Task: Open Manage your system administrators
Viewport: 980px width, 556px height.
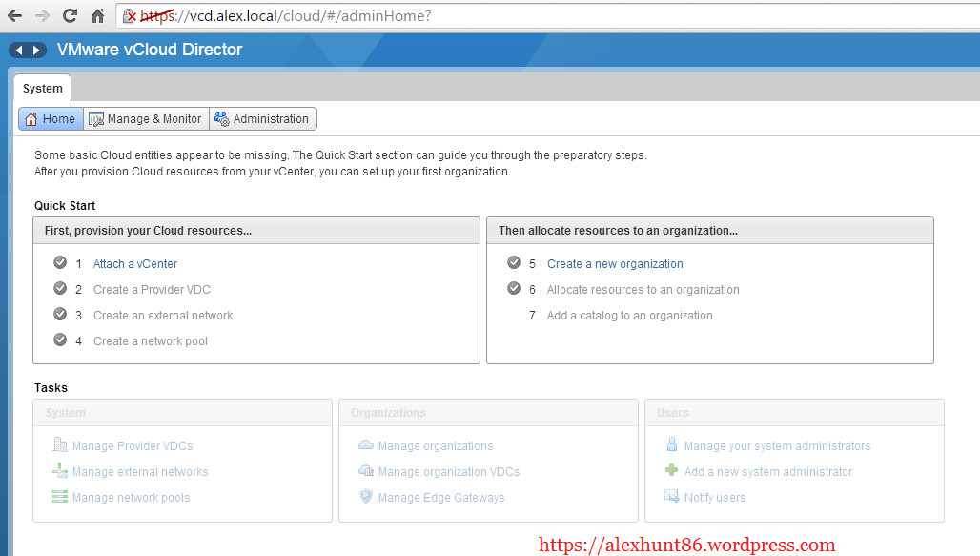Action: click(x=778, y=446)
